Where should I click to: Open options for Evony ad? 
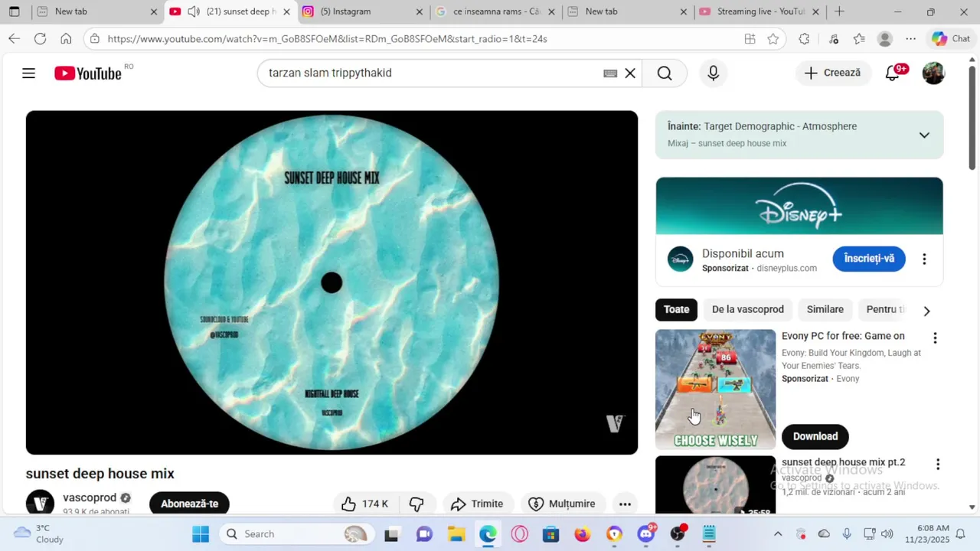click(x=935, y=338)
